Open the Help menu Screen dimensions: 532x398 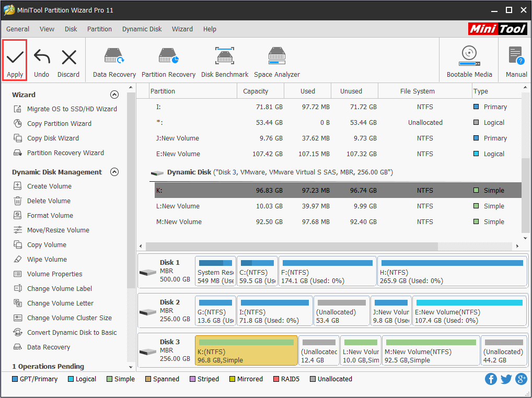tap(210, 29)
